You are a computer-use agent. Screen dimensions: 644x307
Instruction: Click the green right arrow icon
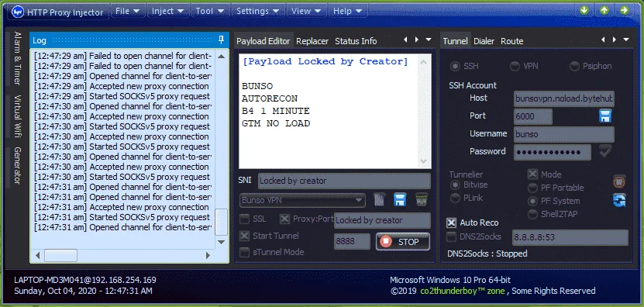[625, 10]
